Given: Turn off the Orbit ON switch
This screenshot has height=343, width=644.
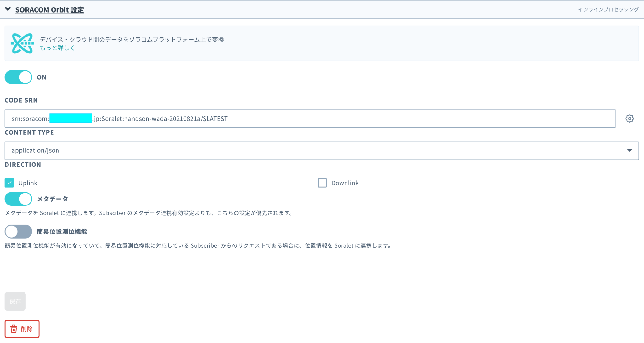Looking at the screenshot, I should click(18, 77).
